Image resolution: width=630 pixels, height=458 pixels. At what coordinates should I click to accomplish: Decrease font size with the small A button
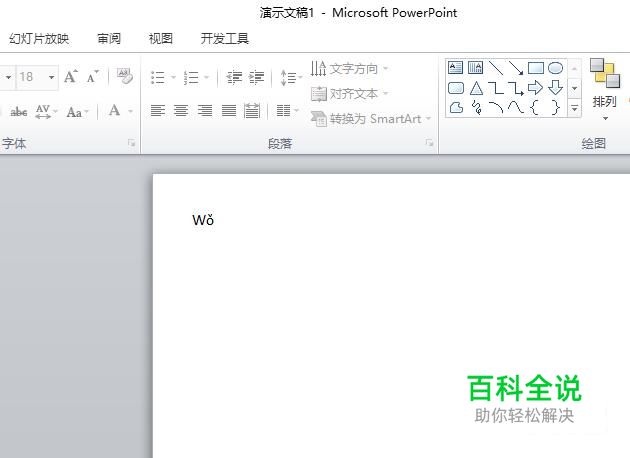[x=92, y=76]
